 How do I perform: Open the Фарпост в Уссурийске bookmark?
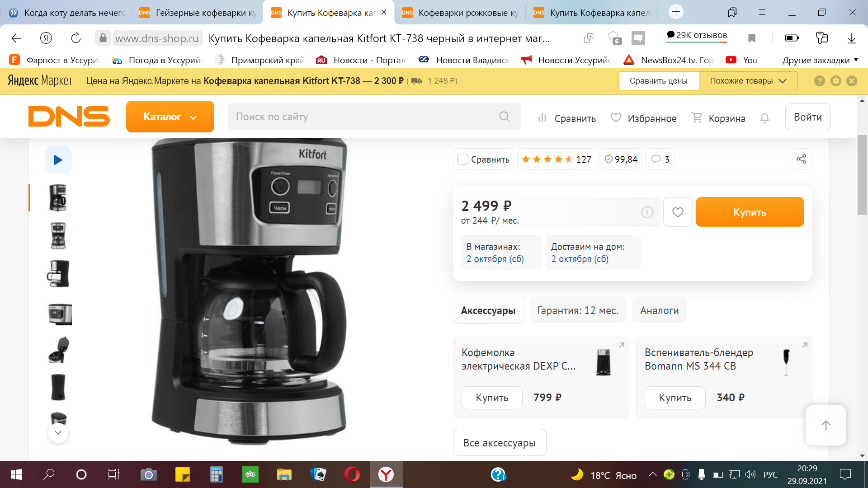(55, 60)
